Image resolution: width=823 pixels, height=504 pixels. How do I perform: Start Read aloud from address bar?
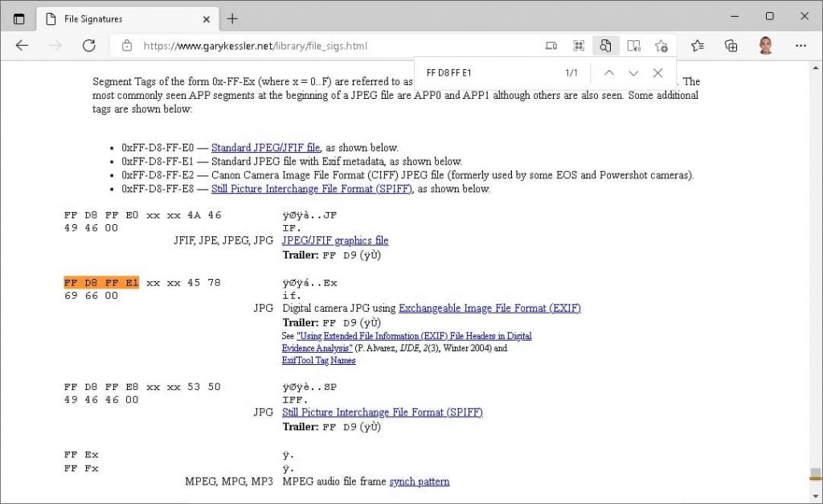pos(633,46)
